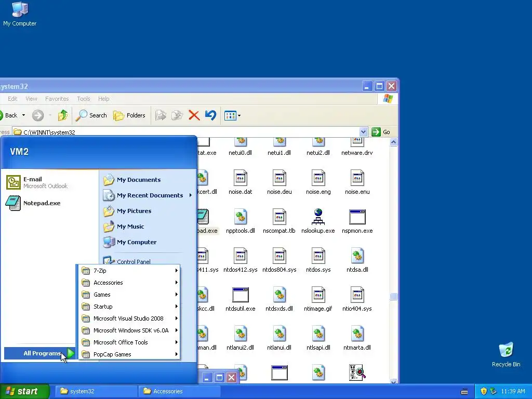Click the Start button
Image resolution: width=532 pixels, height=399 pixels.
tap(24, 391)
